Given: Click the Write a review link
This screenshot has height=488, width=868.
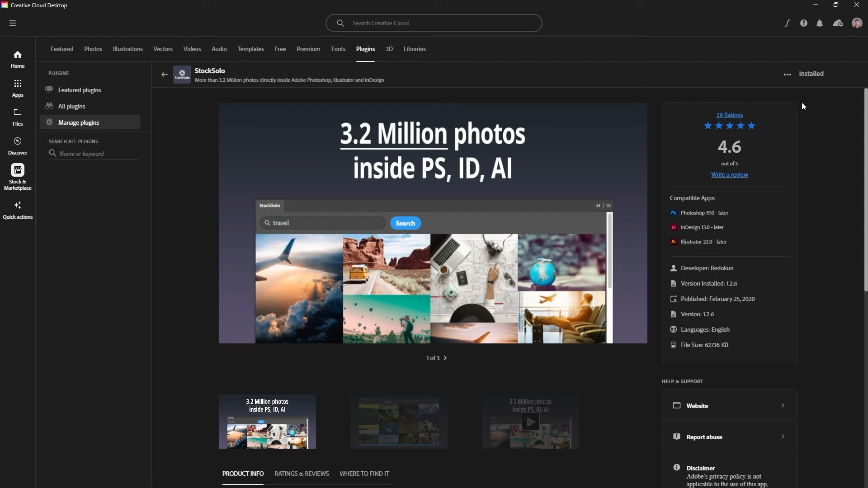Looking at the screenshot, I should pyautogui.click(x=730, y=174).
